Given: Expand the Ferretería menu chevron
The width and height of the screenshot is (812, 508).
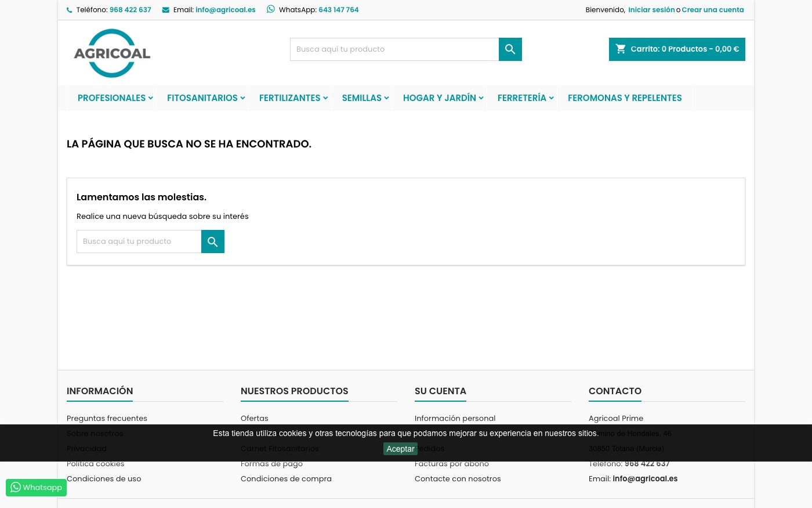Looking at the screenshot, I should (551, 98).
